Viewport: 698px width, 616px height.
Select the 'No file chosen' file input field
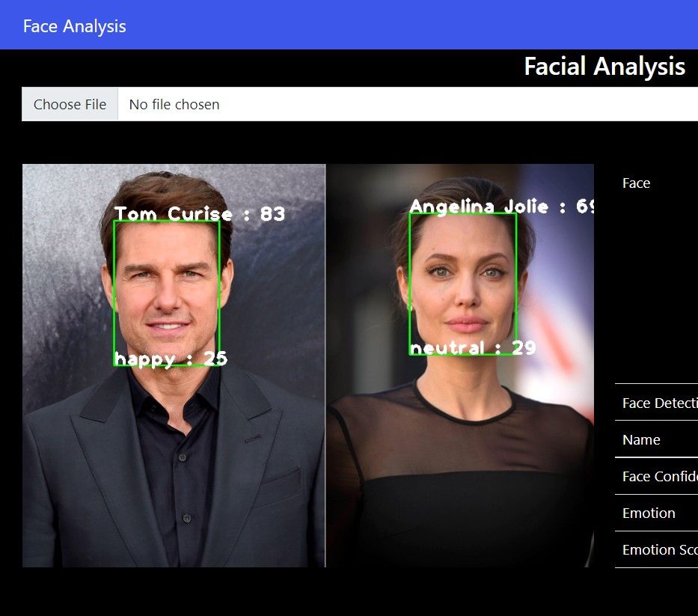click(x=360, y=104)
